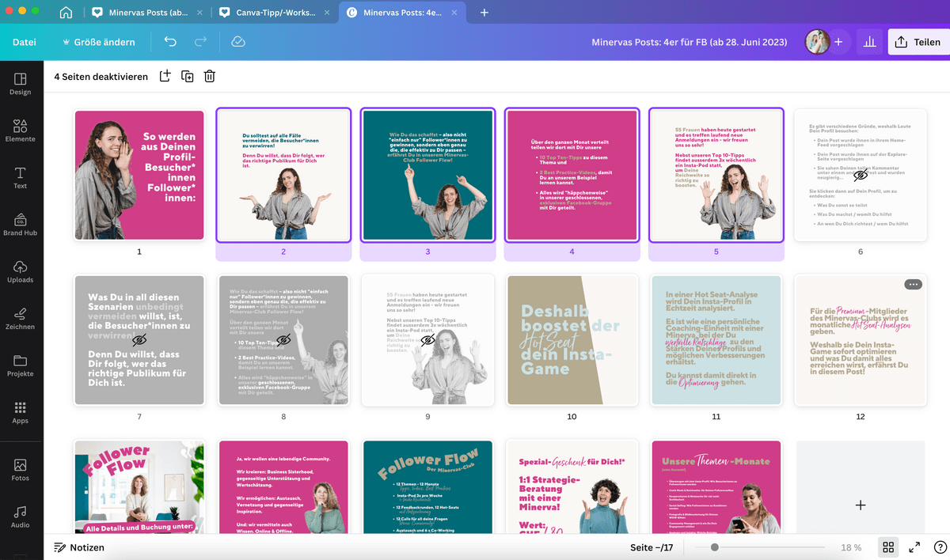Viewport: 950px width, 560px height.
Task: Open the Fotos panel
Action: [x=21, y=470]
